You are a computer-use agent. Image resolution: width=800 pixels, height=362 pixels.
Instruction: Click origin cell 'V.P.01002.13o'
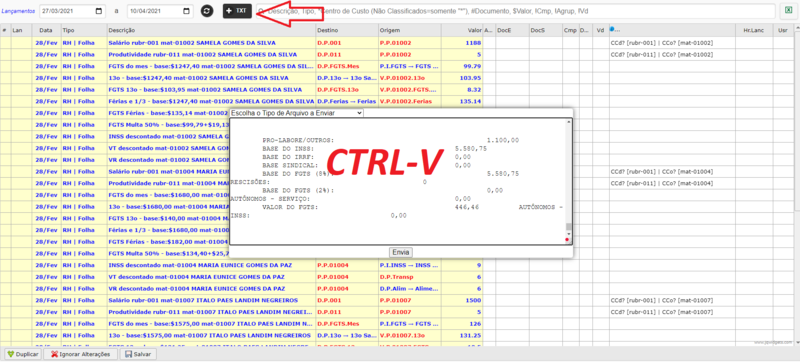point(410,78)
